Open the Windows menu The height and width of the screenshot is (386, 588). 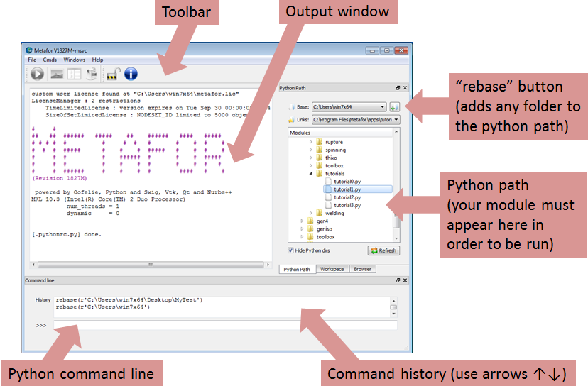(x=75, y=60)
